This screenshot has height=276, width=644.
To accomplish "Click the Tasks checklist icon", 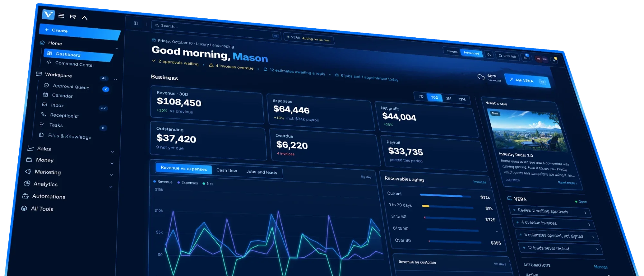I will point(42,124).
